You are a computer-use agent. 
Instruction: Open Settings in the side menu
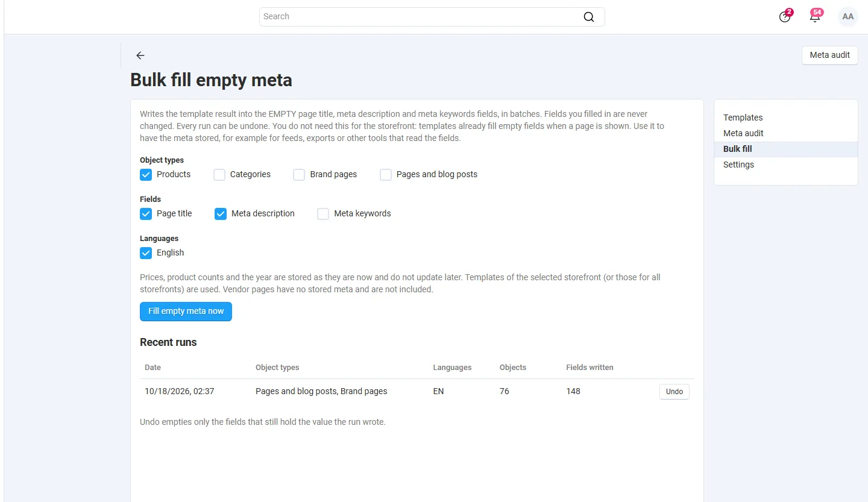[786, 165]
